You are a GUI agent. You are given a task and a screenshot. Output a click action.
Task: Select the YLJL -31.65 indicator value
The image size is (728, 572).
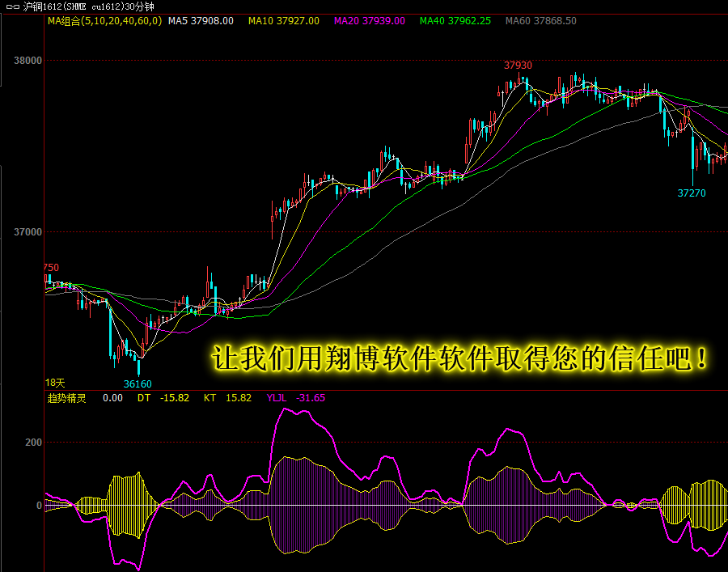pos(296,398)
